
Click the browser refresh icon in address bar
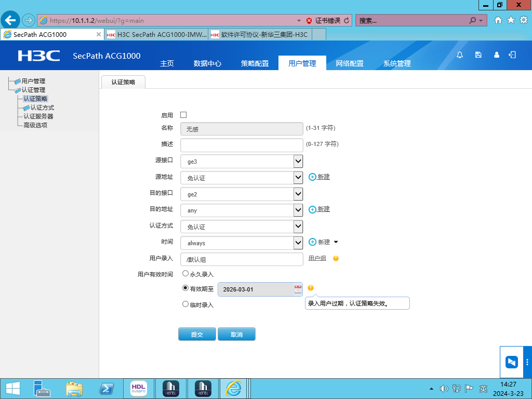point(347,21)
